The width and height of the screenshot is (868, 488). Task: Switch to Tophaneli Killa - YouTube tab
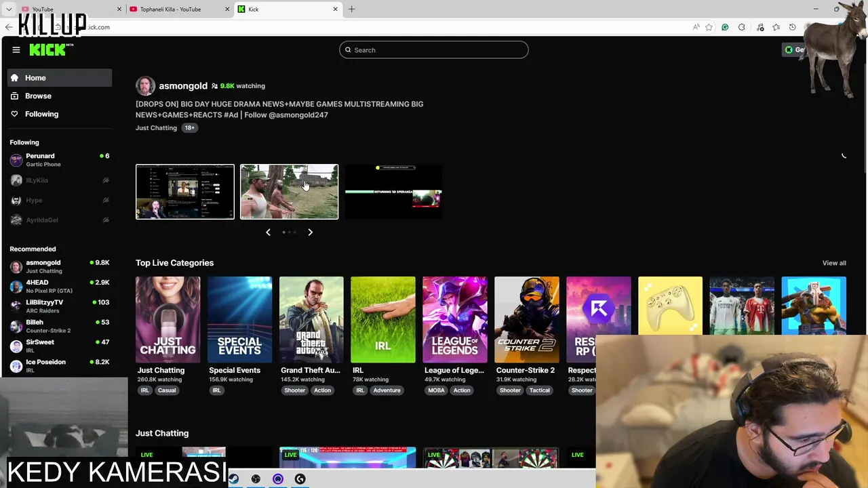(179, 9)
